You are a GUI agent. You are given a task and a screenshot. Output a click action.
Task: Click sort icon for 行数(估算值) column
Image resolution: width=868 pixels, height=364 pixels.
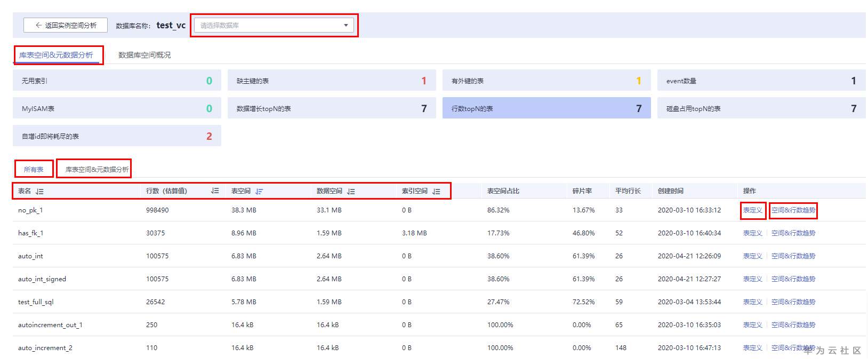point(215,191)
